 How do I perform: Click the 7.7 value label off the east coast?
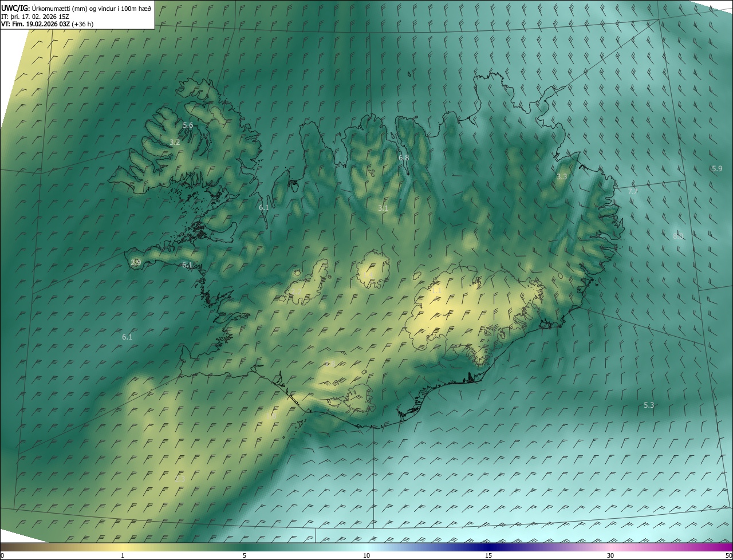click(633, 191)
